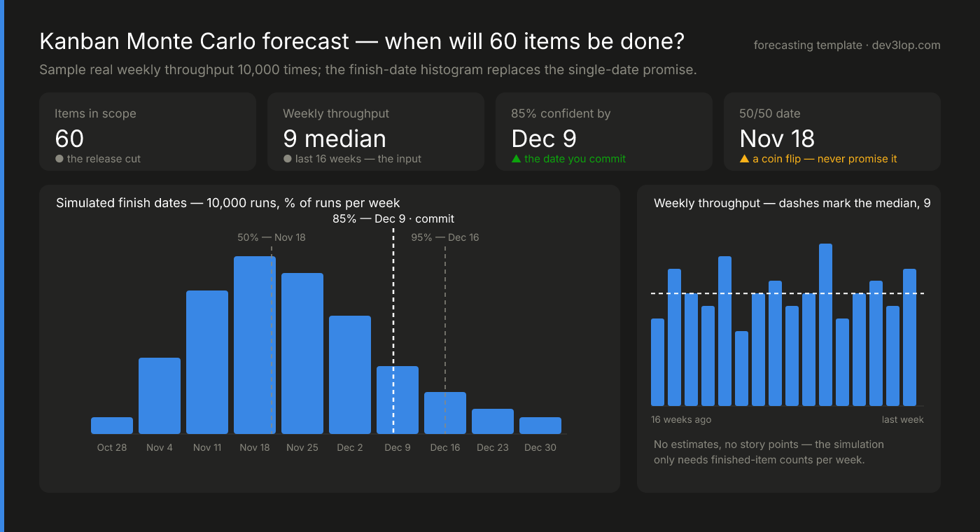Click the green triangle beside 'the date you commit'
This screenshot has height=532, width=980.
517,159
